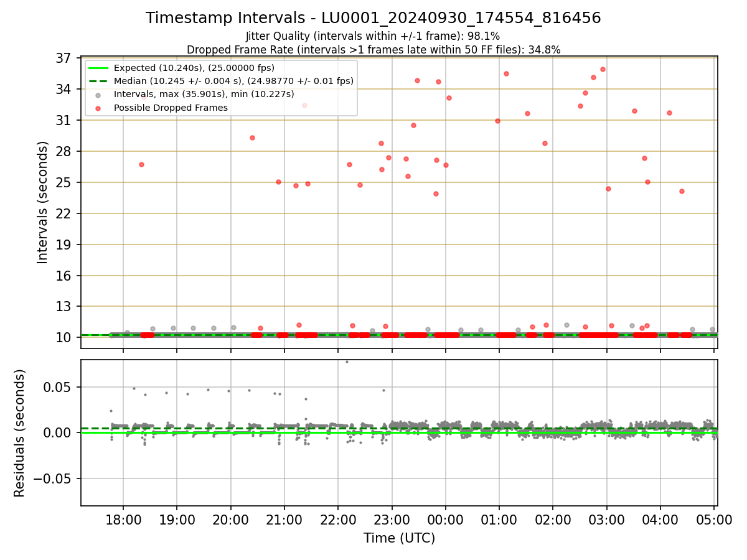
Task: Click the gray dot marker in the legend
Action: click(x=98, y=95)
